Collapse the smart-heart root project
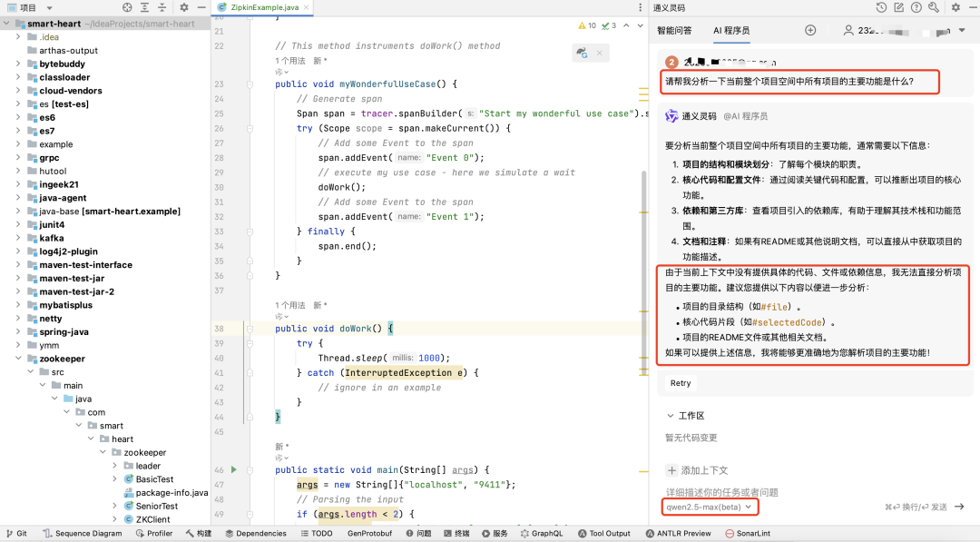 (6, 23)
